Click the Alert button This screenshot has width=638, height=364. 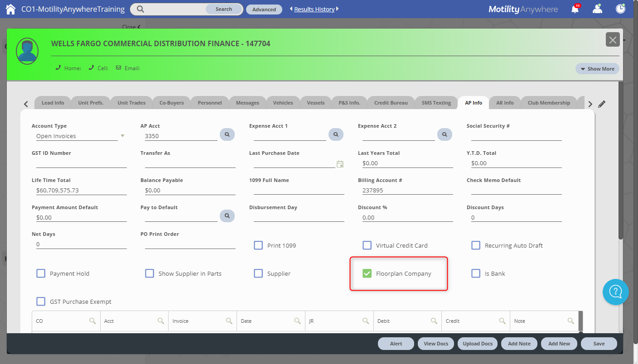pos(396,344)
